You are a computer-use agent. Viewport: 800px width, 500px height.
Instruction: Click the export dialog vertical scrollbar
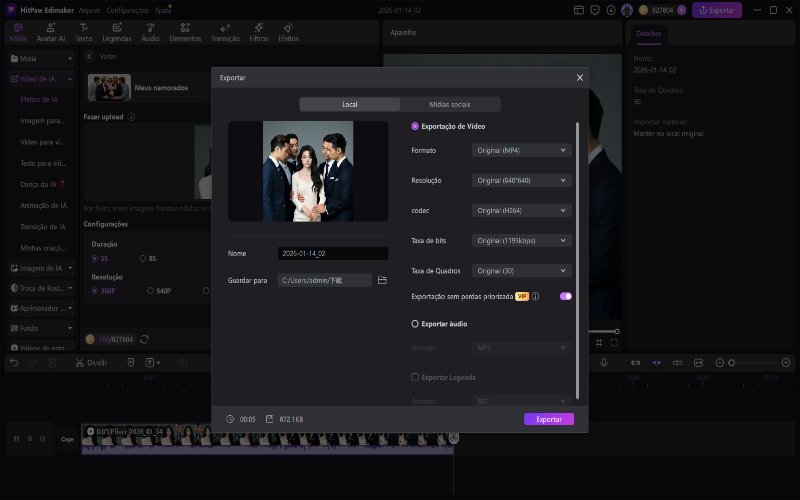coord(578,260)
